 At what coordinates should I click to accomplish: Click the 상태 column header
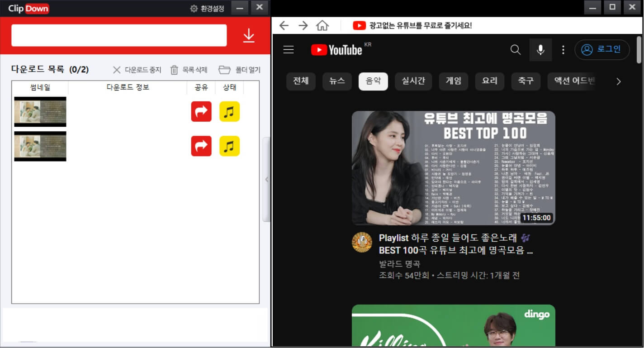(229, 87)
